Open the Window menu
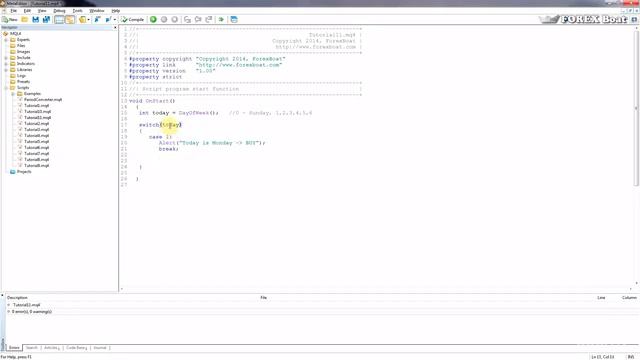Viewport: 640px width, 360px height. click(97, 11)
